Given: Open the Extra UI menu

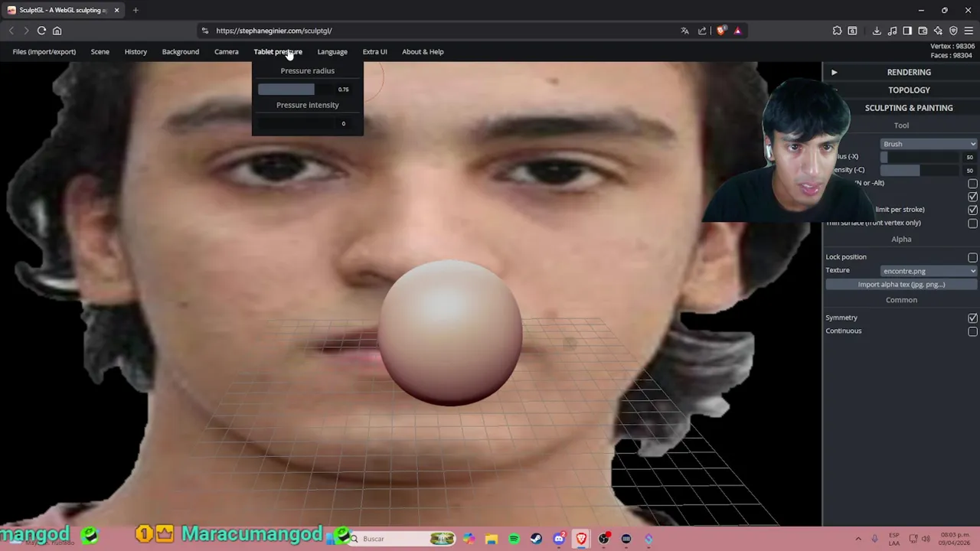Looking at the screenshot, I should [x=375, y=52].
